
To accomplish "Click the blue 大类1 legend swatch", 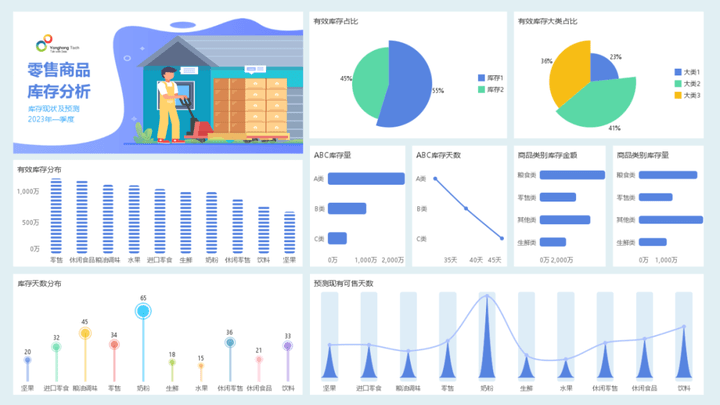I will [678, 72].
